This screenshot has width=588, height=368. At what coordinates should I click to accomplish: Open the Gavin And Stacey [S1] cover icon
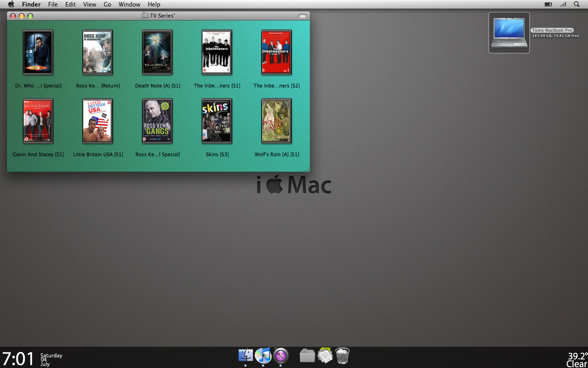[x=38, y=121]
